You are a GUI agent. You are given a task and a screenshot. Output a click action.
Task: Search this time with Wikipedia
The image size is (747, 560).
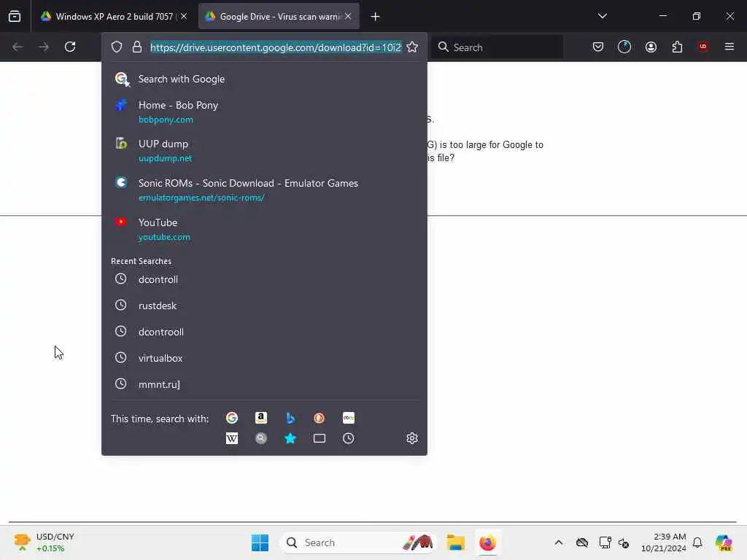232,438
